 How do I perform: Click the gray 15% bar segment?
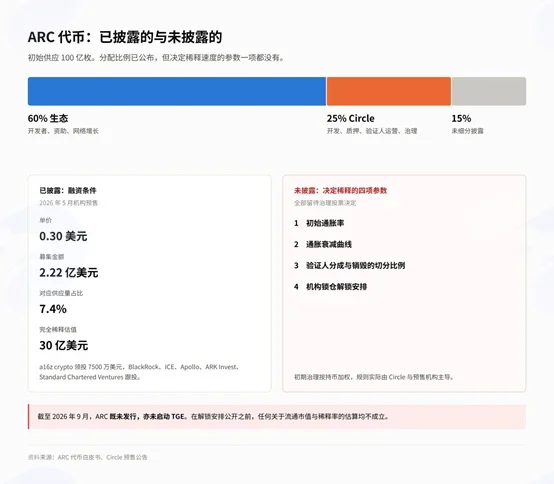[489, 91]
